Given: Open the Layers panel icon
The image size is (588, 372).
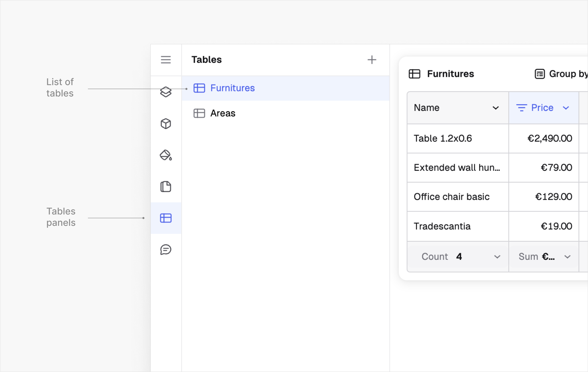Looking at the screenshot, I should tap(166, 92).
